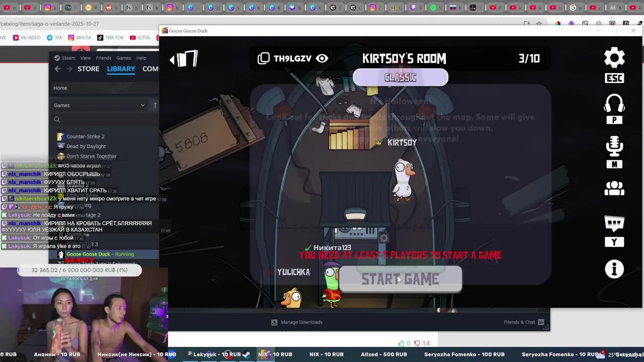This screenshot has width=644, height=362.
Task: Select Dead by Daylight in library
Action: [x=86, y=146]
